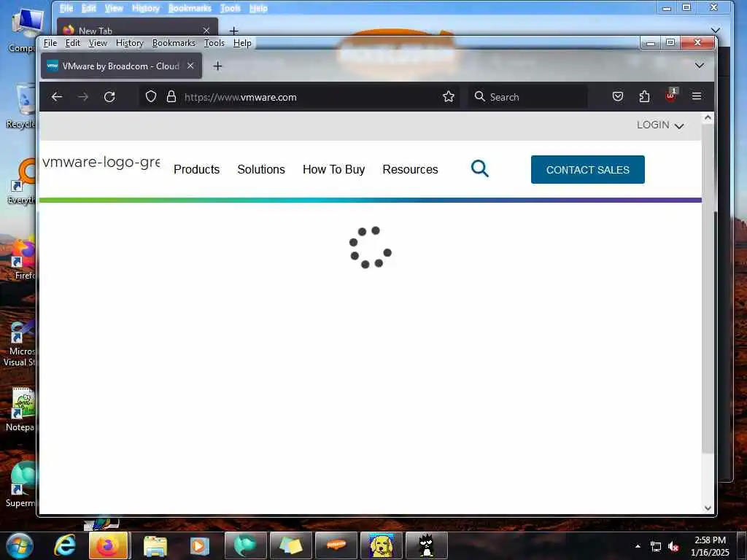Viewport: 747px width, 560px height.
Task: Go back using the browser back arrow
Action: [57, 97]
